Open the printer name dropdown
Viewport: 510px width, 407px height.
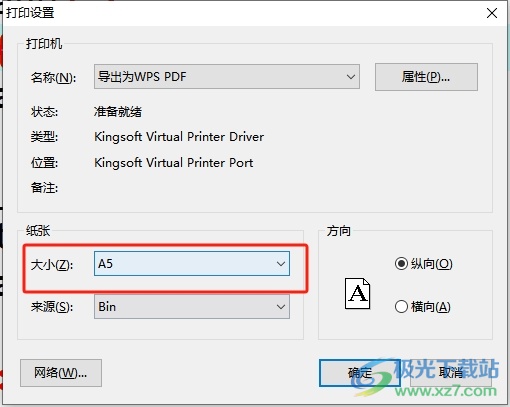point(227,77)
